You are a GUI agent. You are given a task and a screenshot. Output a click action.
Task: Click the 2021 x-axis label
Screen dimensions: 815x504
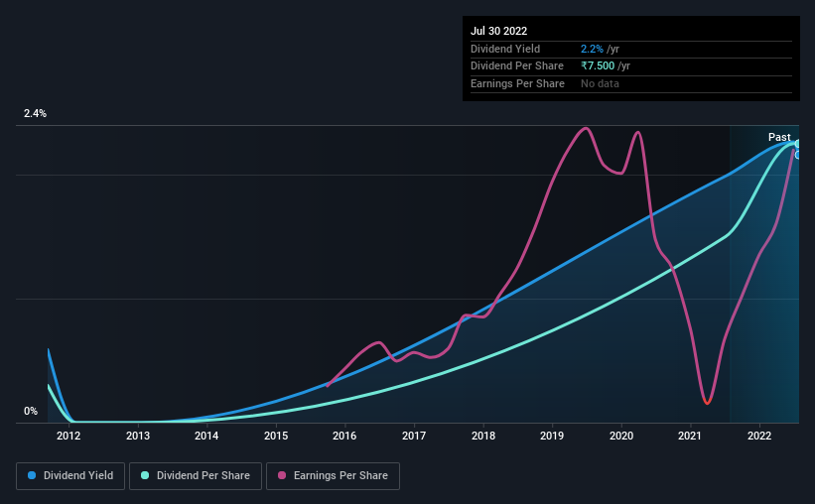click(x=690, y=436)
